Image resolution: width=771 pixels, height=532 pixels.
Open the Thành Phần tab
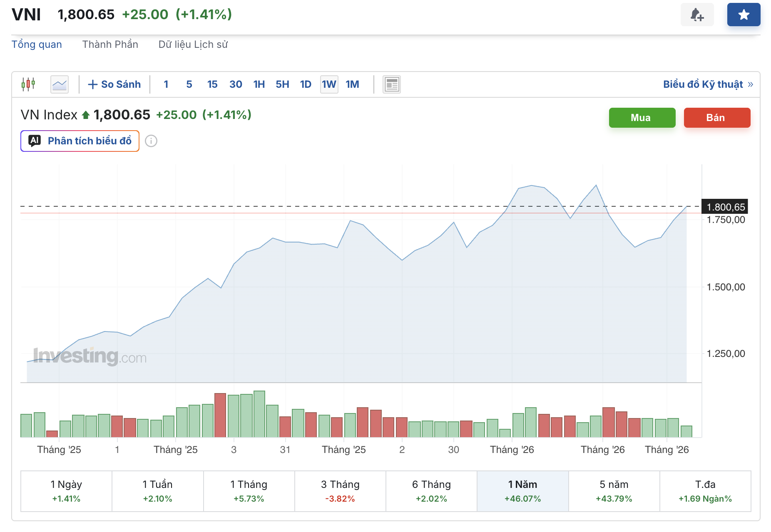pyautogui.click(x=110, y=45)
